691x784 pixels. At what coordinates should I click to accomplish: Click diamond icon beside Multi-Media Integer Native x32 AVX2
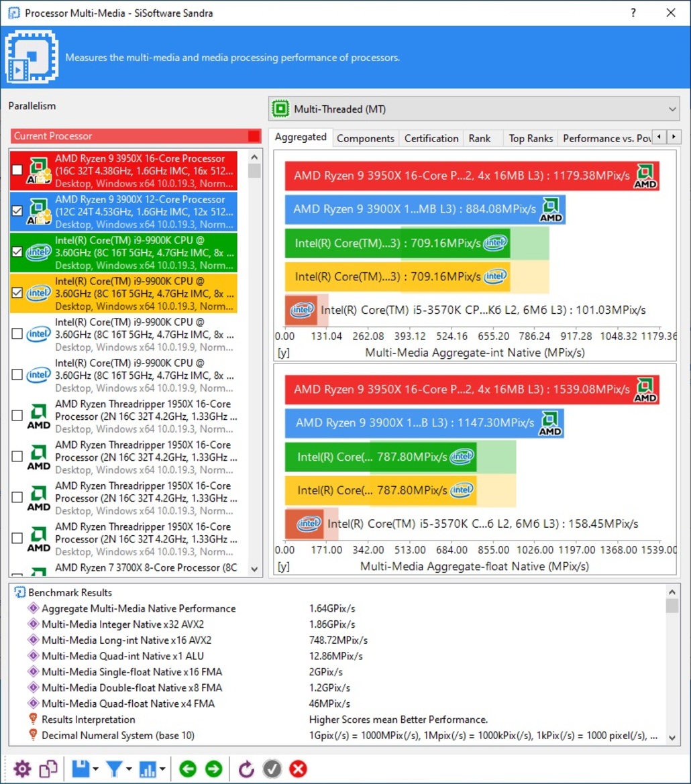coord(33,624)
